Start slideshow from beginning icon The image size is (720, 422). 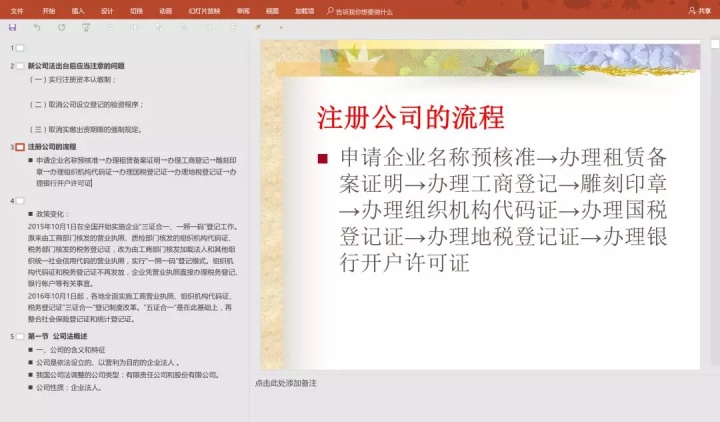pos(86,28)
